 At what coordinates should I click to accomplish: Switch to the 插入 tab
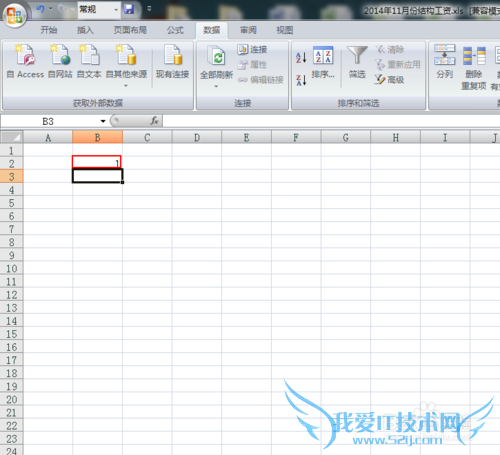(85, 30)
